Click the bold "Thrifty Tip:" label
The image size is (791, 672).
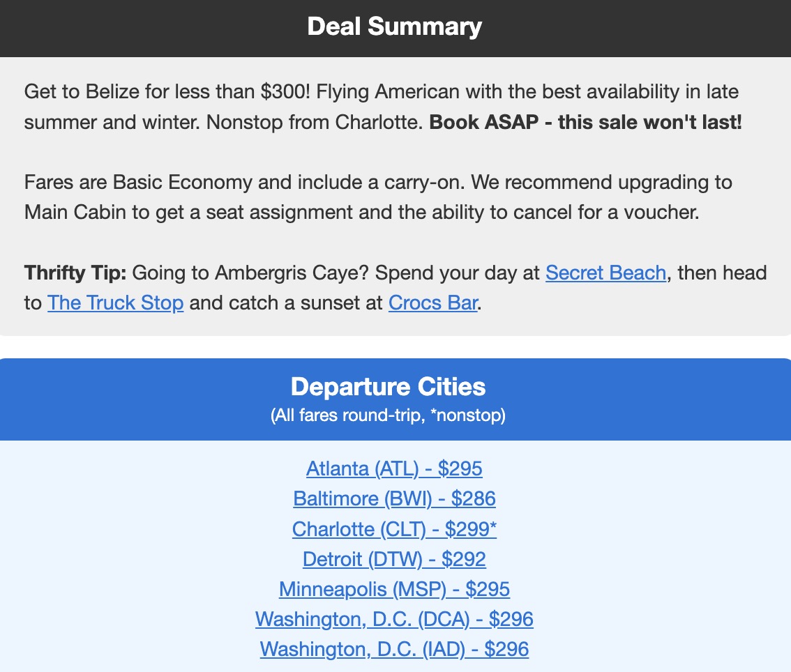pos(75,273)
